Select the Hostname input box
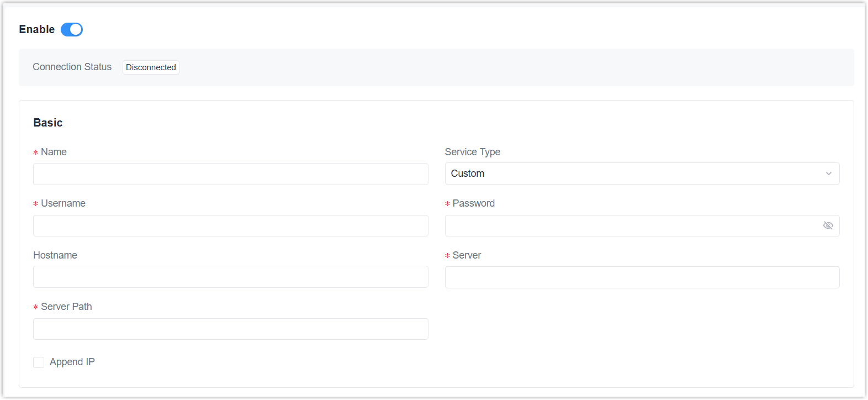Viewport: 868px width, 400px height. click(x=230, y=277)
